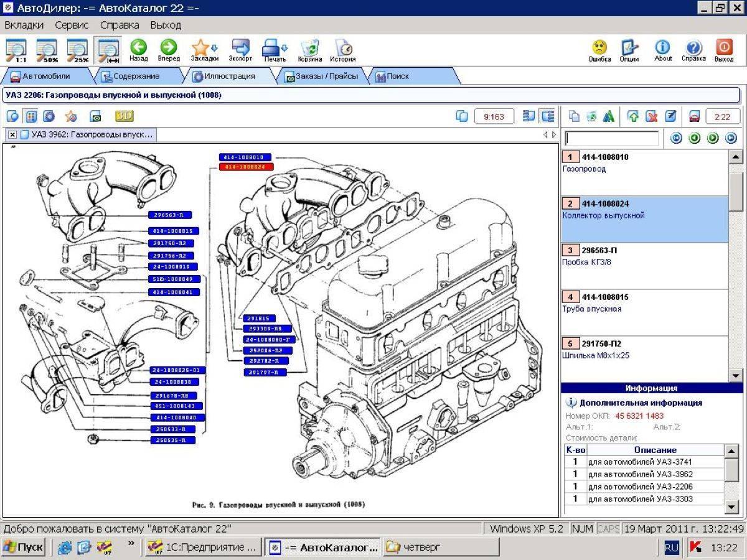Jump to last part with blue forward button

731,138
